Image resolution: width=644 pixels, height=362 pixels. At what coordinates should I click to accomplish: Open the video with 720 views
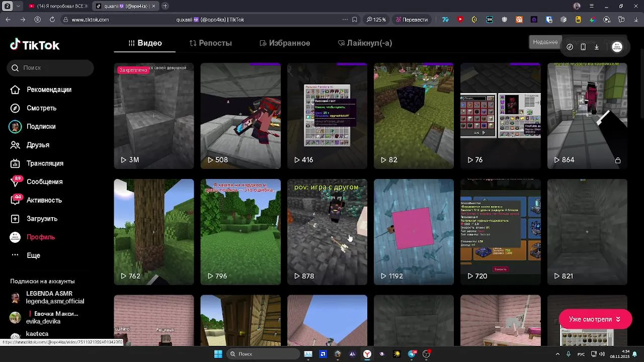pos(501,232)
